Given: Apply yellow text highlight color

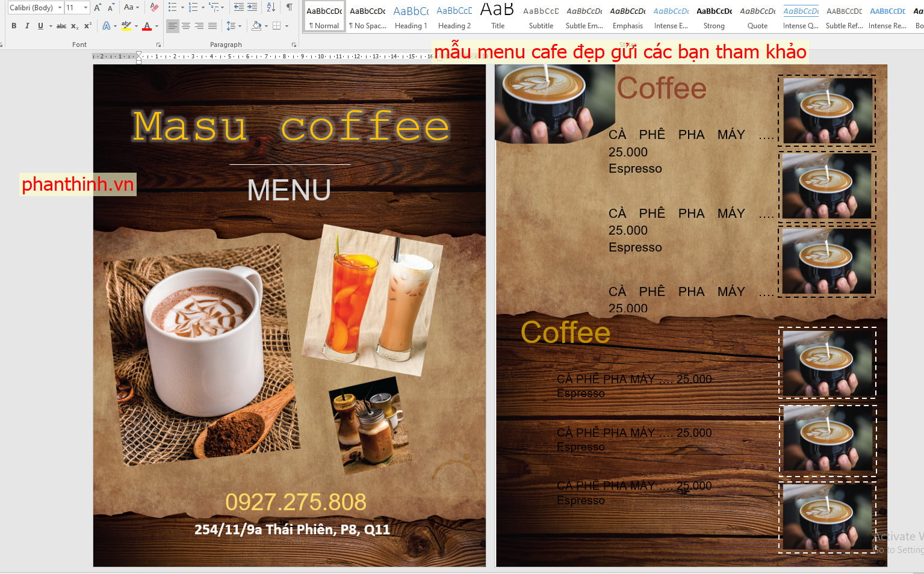Looking at the screenshot, I should coord(126,26).
